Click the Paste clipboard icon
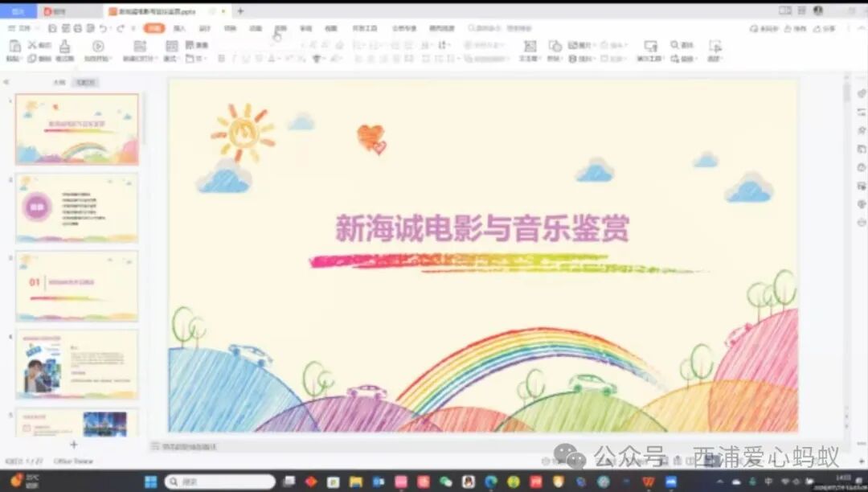868x492 pixels. (x=15, y=46)
